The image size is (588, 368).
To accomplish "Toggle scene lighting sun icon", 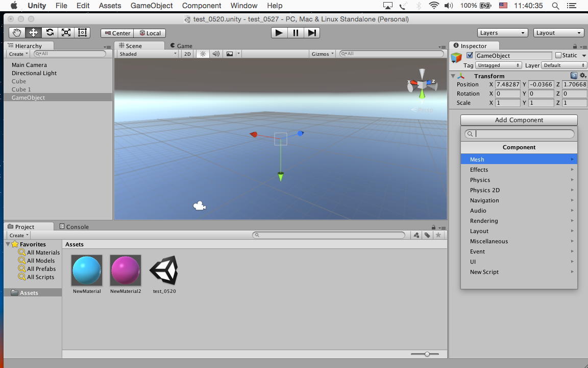I will (203, 54).
